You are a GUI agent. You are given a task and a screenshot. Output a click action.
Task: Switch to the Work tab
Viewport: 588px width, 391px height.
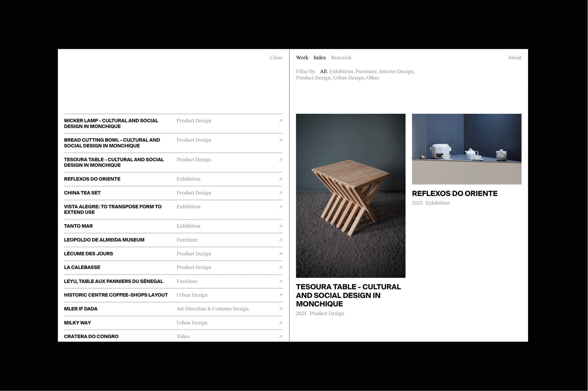coord(302,58)
